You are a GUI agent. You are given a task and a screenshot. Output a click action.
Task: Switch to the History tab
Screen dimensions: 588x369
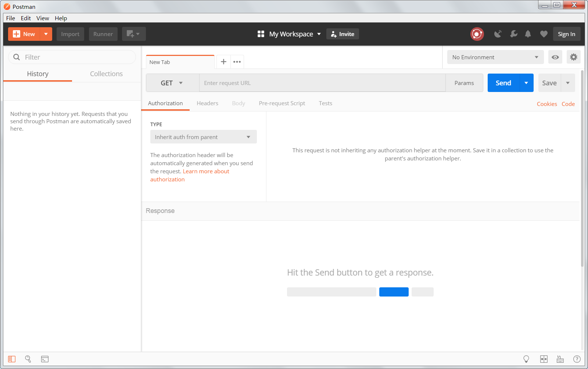coord(37,74)
